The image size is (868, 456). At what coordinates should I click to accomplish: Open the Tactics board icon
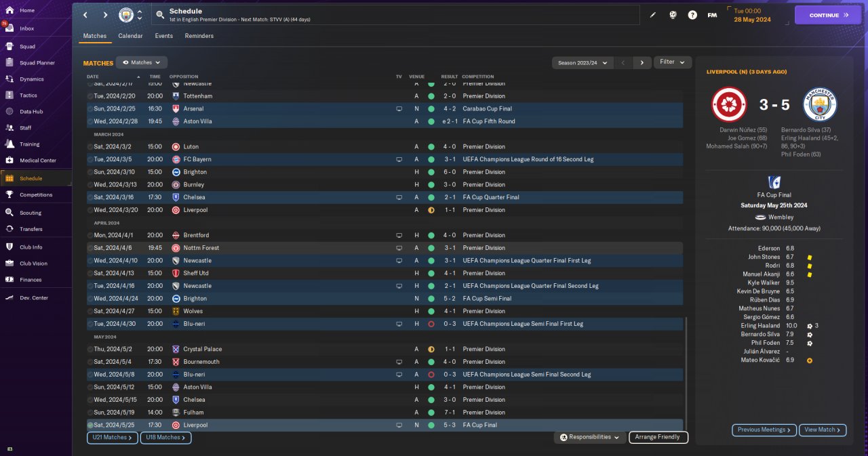[9, 96]
